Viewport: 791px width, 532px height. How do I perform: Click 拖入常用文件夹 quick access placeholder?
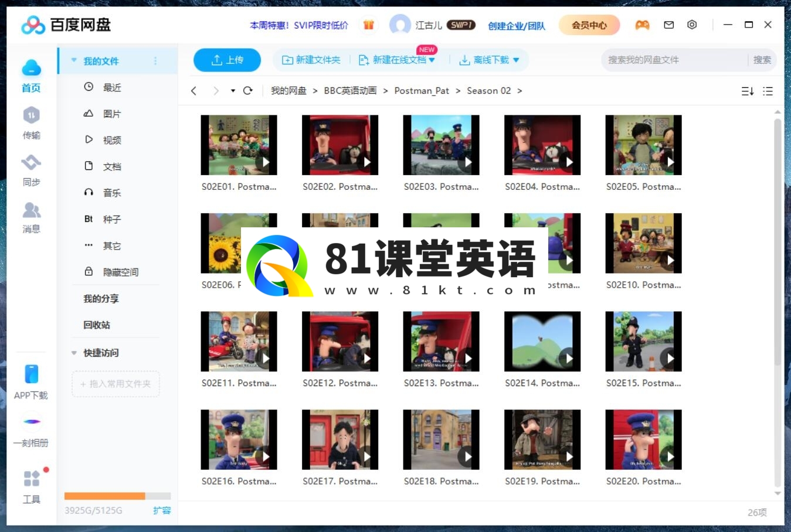point(116,384)
